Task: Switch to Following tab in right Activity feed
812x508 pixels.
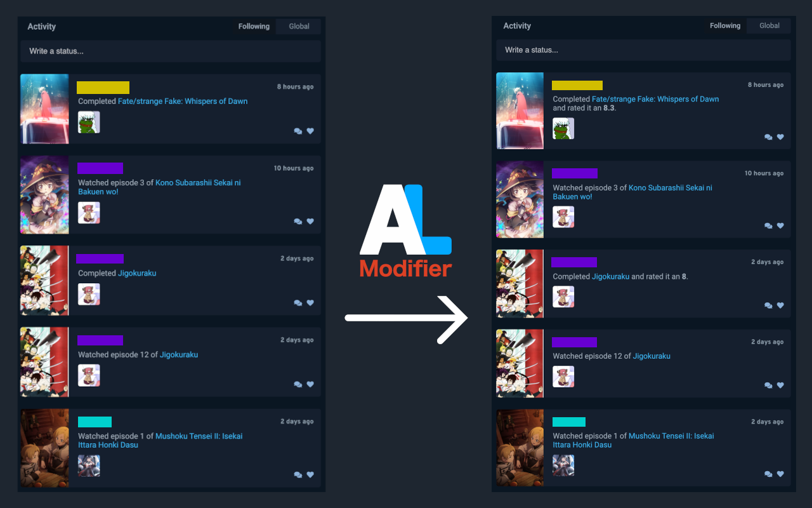Action: 725,26
